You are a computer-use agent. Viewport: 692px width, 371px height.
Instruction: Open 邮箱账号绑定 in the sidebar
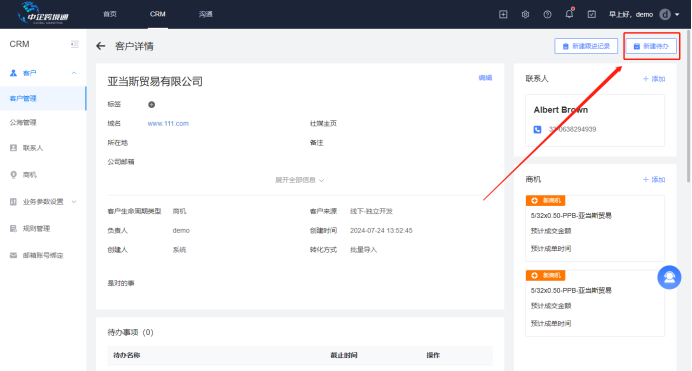[x=43, y=255]
